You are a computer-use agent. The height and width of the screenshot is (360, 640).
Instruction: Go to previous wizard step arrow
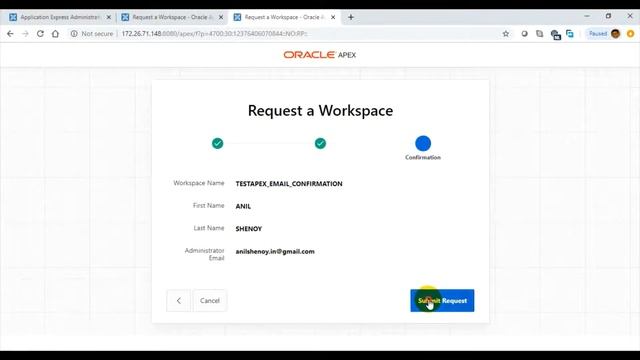point(178,300)
